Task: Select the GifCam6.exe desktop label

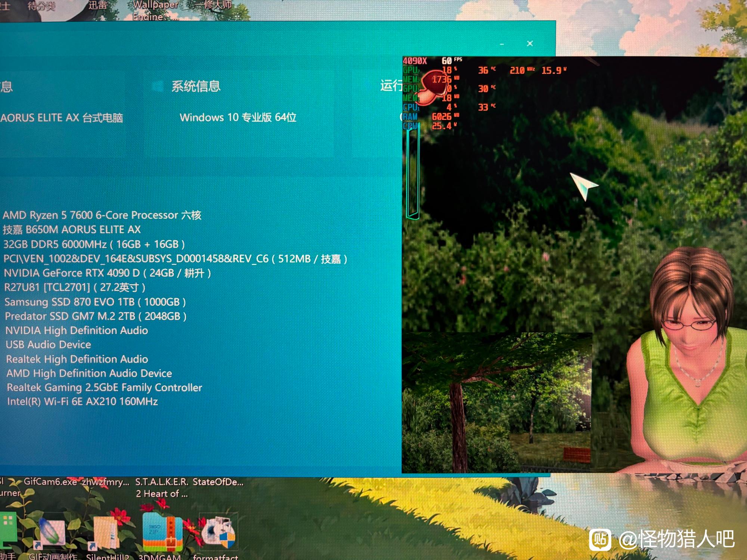Action: (x=50, y=482)
